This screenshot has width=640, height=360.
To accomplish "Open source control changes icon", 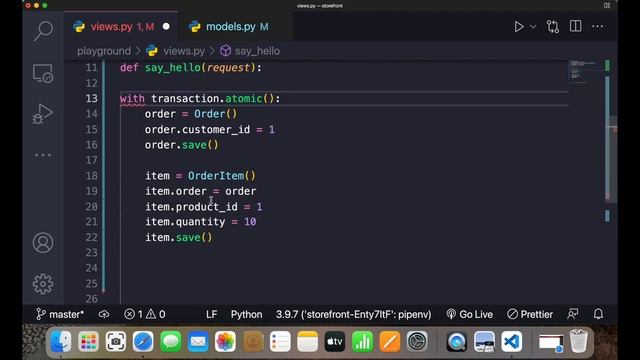I will [553, 27].
